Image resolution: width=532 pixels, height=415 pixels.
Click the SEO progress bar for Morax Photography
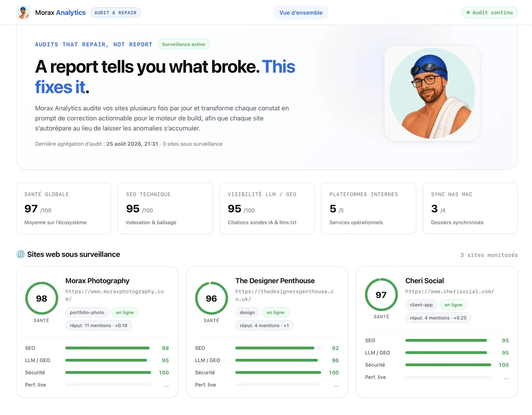point(108,348)
